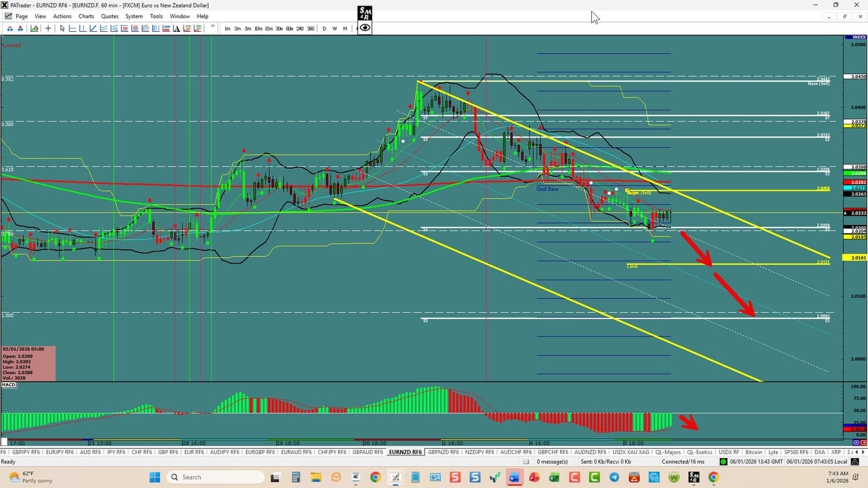This screenshot has height=488, width=868.
Task: Switch chart to weekly W timeframe
Action: coord(334,28)
